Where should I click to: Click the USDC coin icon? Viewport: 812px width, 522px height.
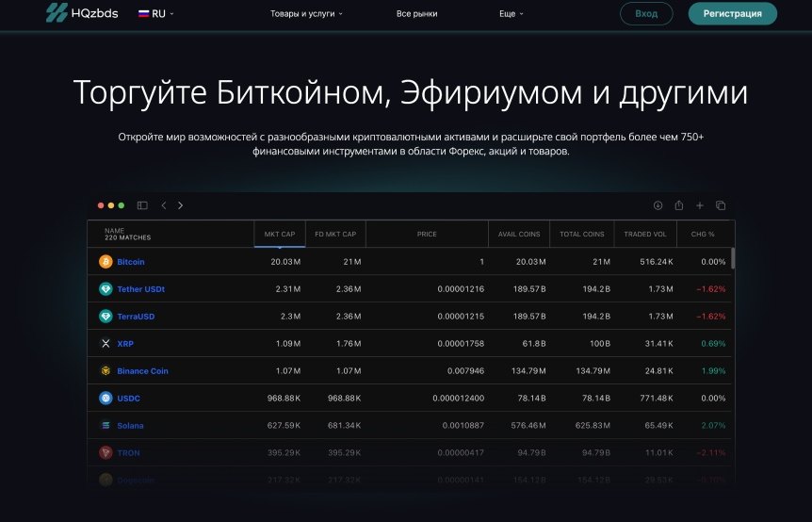pyautogui.click(x=106, y=399)
